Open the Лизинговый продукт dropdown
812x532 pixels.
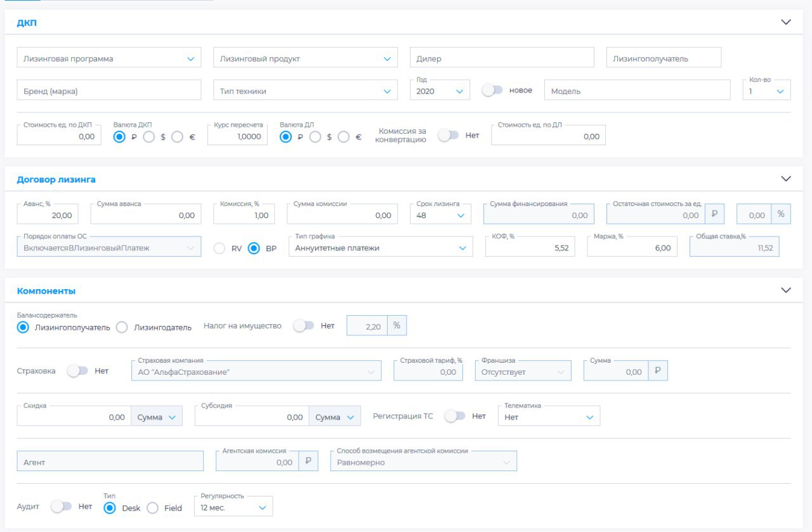coord(306,58)
